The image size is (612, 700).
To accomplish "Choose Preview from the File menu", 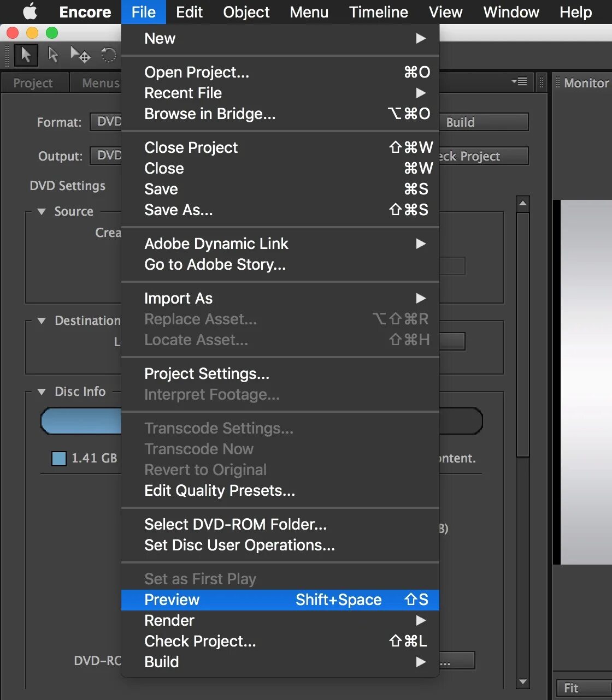I will tap(280, 600).
